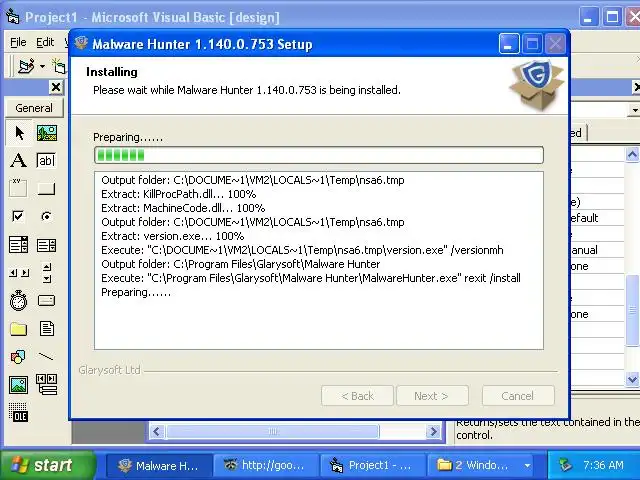This screenshot has height=480, width=640.
Task: Open the properties object dropdown arrow
Action: coord(634,110)
